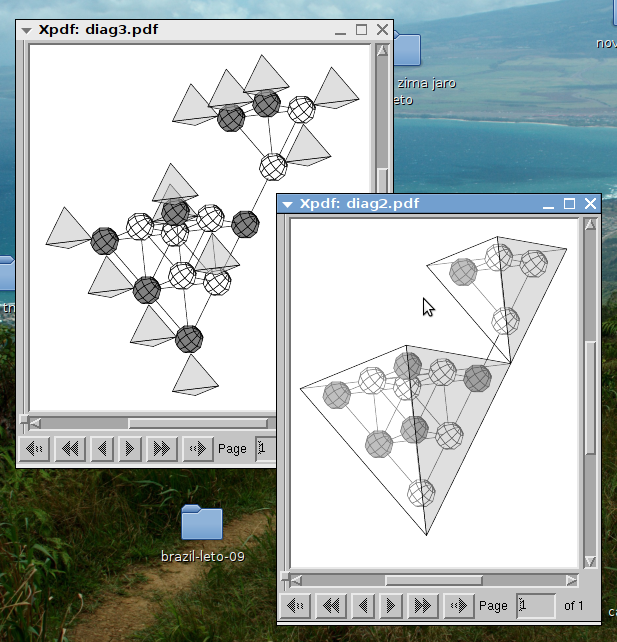
Task: Open window menu of diag3.pdf title bar
Action: pyautogui.click(x=26, y=30)
